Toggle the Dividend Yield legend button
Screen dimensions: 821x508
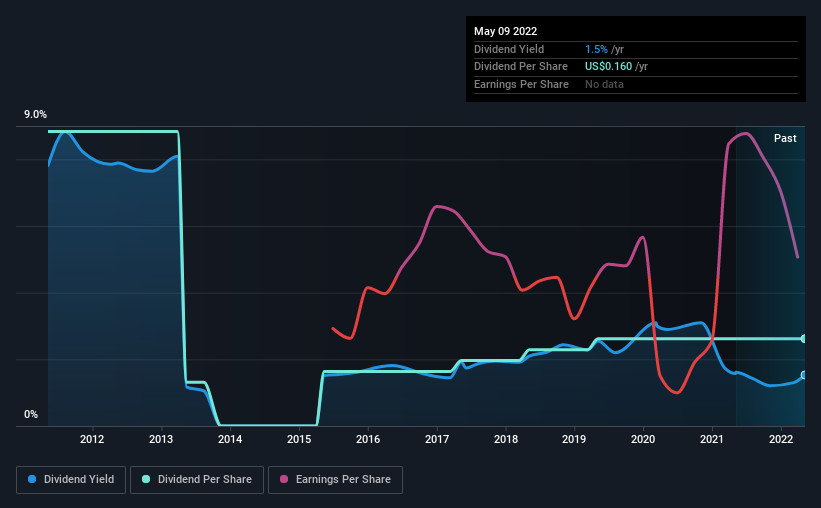pyautogui.click(x=71, y=479)
